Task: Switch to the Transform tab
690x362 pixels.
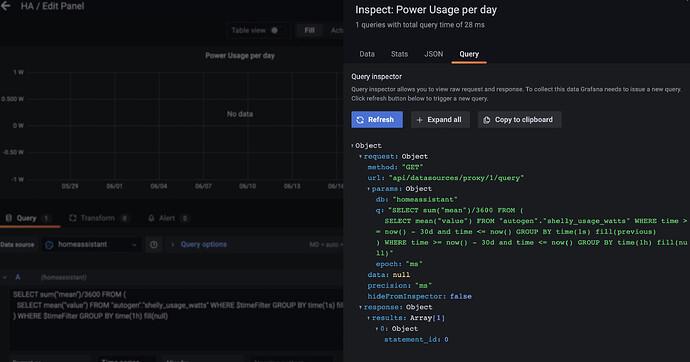Action: point(99,218)
